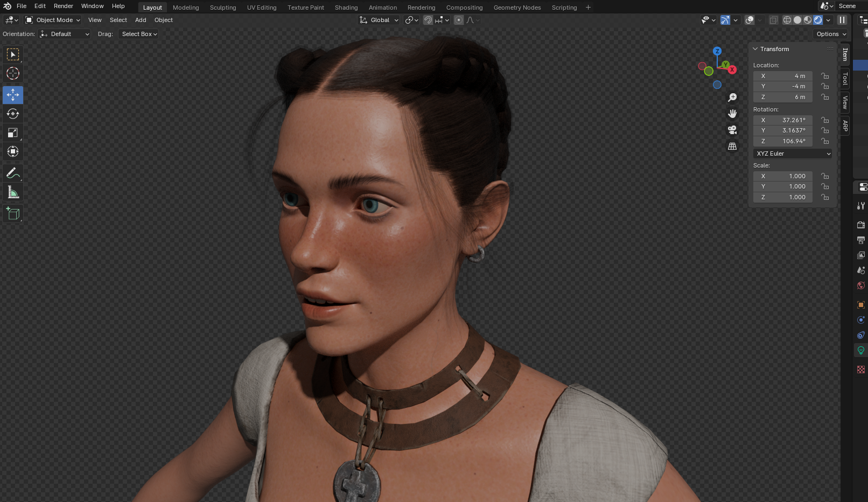Toggle camera view in viewport

click(x=732, y=130)
